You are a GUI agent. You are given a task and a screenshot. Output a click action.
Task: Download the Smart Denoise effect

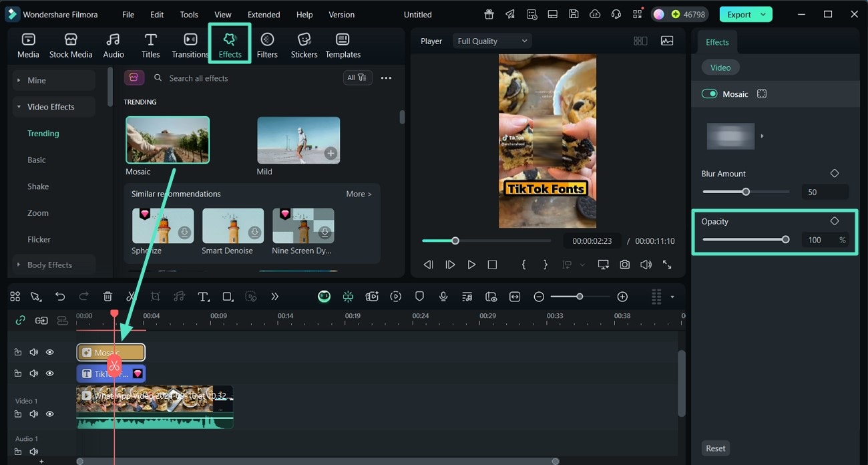pos(254,232)
